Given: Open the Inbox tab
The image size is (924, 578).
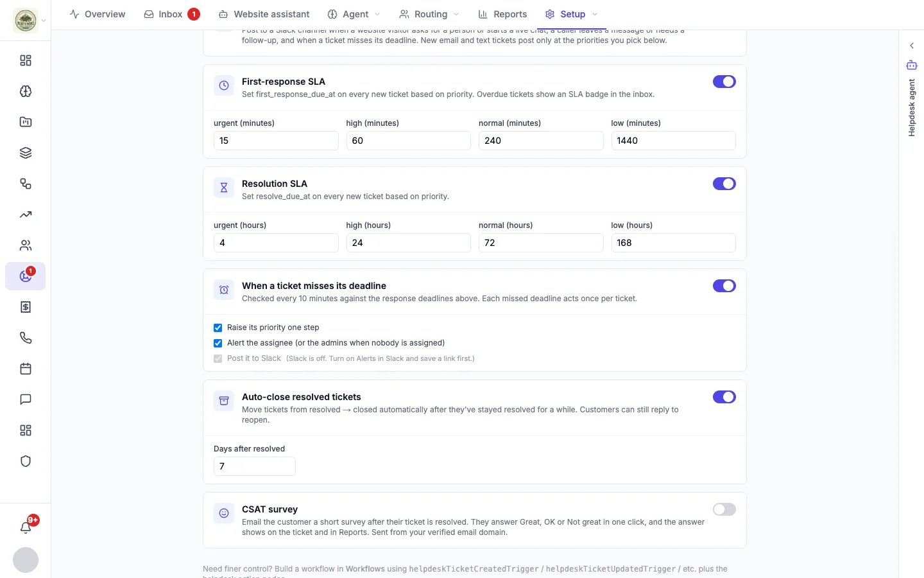Looking at the screenshot, I should (171, 14).
